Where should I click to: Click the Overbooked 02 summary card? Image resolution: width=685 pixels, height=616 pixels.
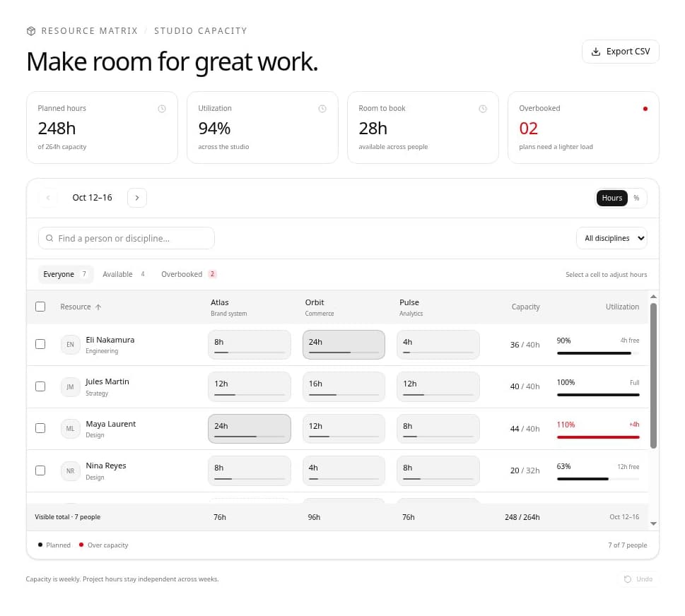583,127
